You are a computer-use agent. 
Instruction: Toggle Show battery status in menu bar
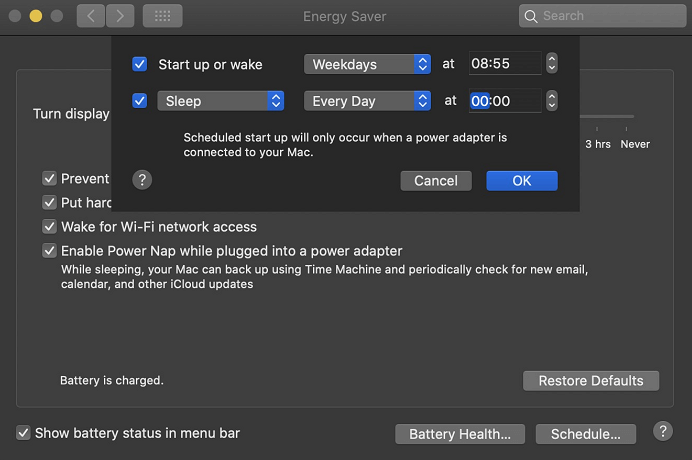pyautogui.click(x=23, y=433)
